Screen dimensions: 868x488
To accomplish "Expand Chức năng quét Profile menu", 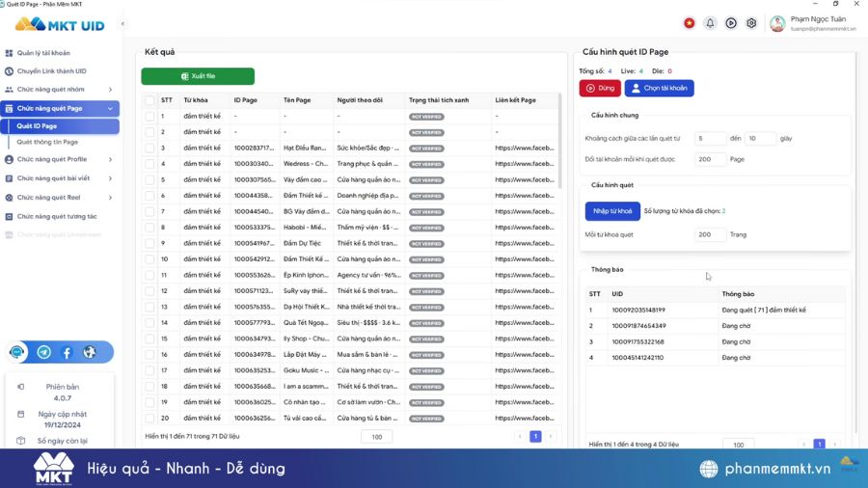I will (x=60, y=159).
